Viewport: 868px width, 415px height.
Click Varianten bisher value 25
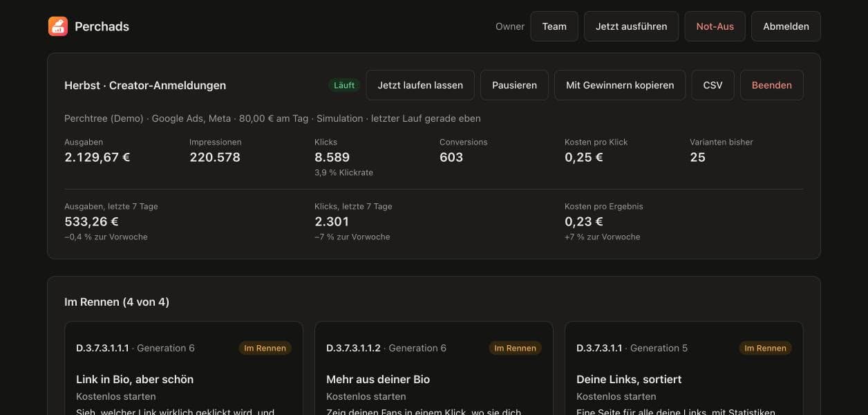click(697, 157)
